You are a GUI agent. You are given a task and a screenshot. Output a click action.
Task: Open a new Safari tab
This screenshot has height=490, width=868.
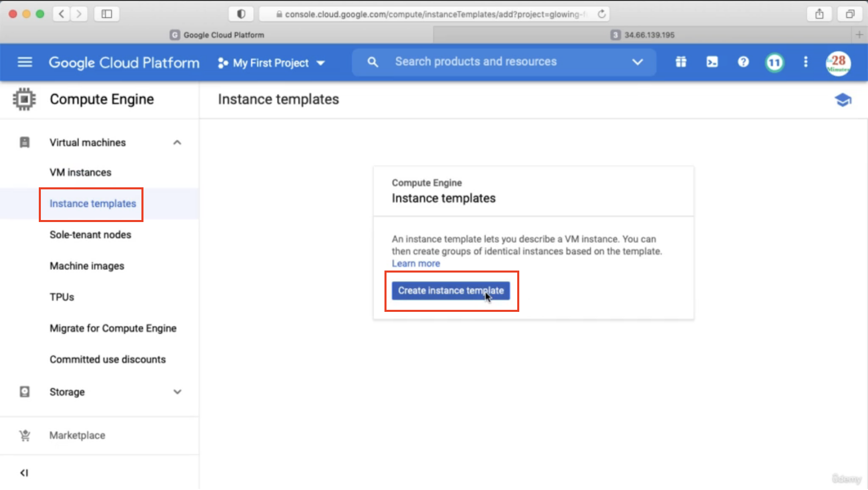859,35
